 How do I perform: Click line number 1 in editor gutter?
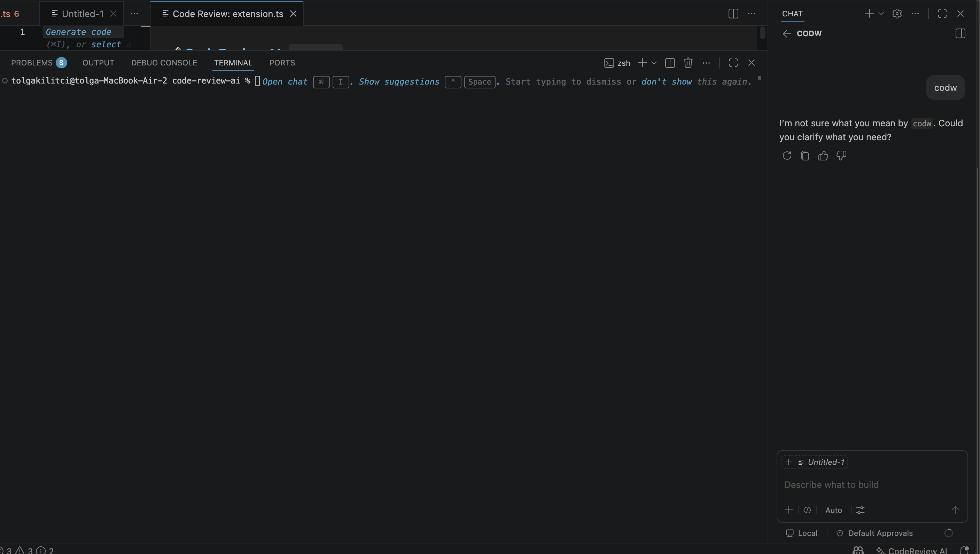click(23, 32)
